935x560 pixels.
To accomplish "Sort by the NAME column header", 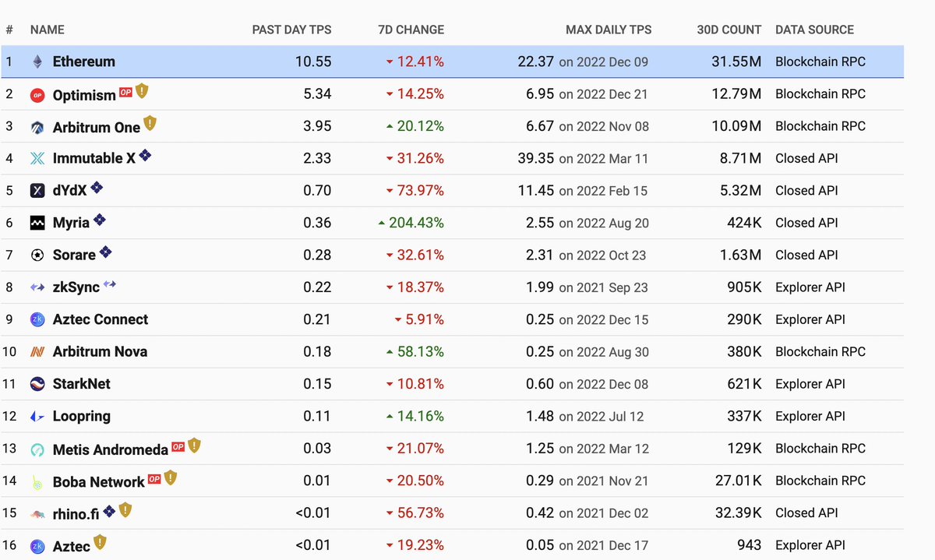I will (x=48, y=30).
